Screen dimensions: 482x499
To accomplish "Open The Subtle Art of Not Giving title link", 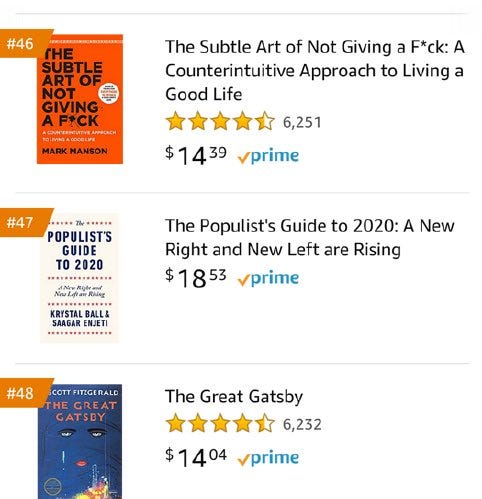I will tap(315, 70).
